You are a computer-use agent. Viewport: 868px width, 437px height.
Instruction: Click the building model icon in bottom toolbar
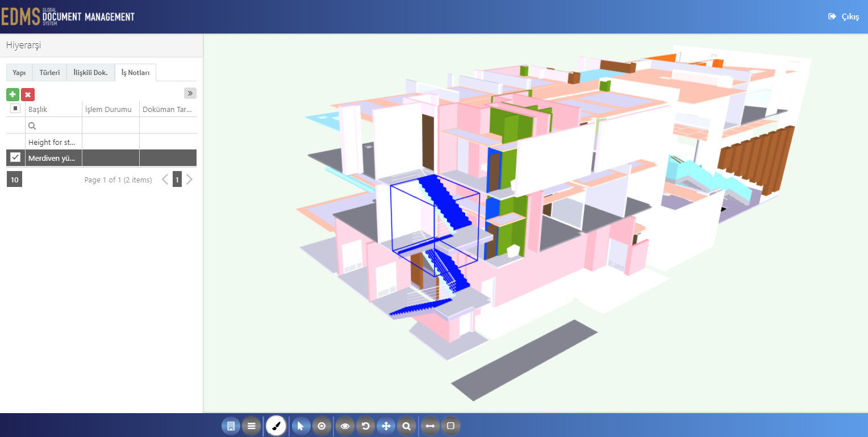[231, 426]
